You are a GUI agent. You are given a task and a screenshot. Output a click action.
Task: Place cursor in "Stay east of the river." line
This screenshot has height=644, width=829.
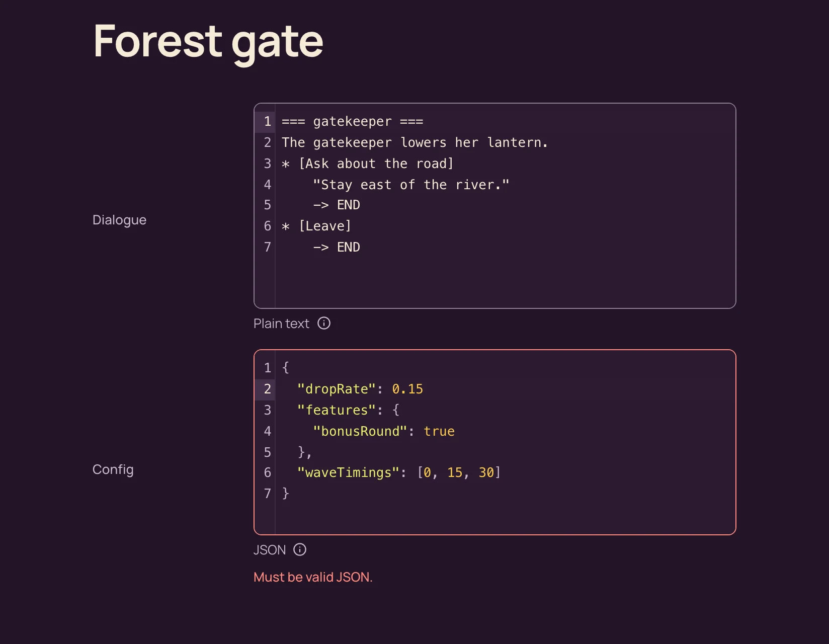pyautogui.click(x=411, y=185)
